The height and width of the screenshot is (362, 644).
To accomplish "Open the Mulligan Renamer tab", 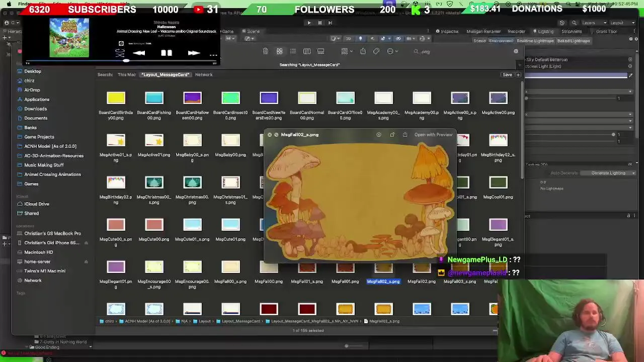I will tap(484, 31).
